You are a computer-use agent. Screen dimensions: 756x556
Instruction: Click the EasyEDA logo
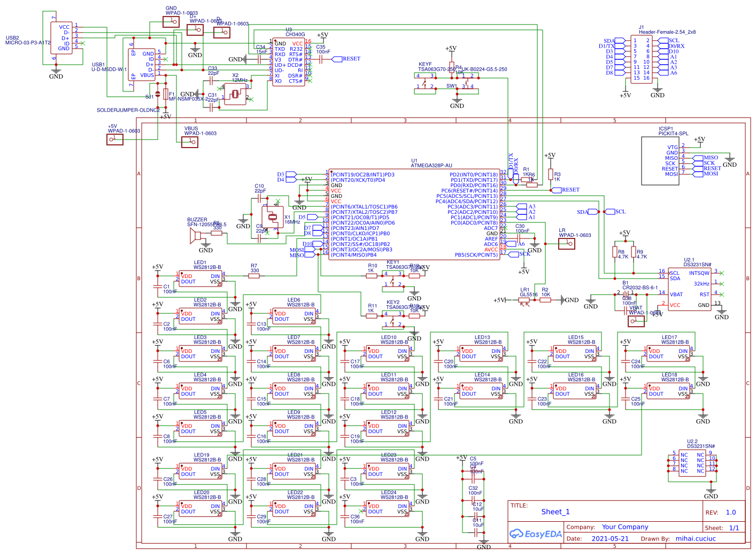tap(535, 533)
